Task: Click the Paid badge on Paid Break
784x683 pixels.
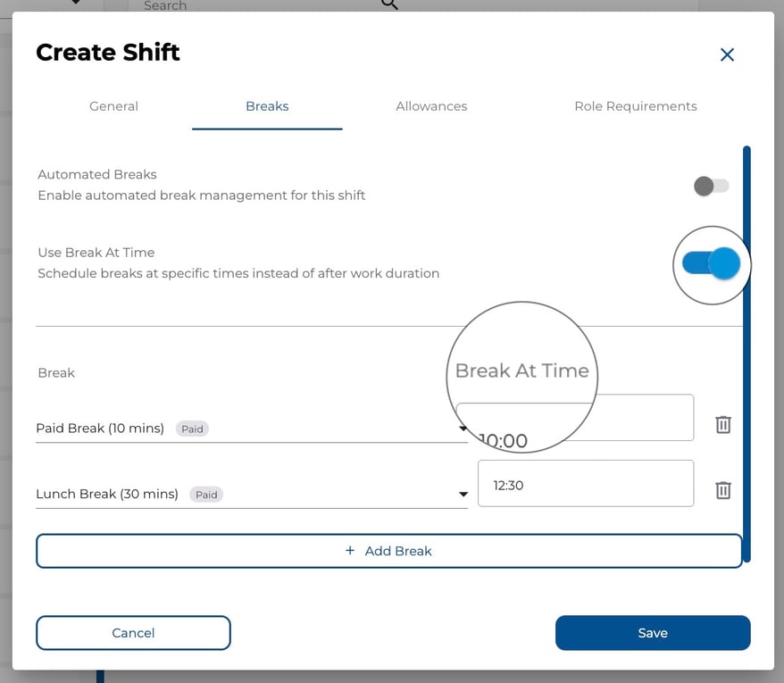Action: 192,429
